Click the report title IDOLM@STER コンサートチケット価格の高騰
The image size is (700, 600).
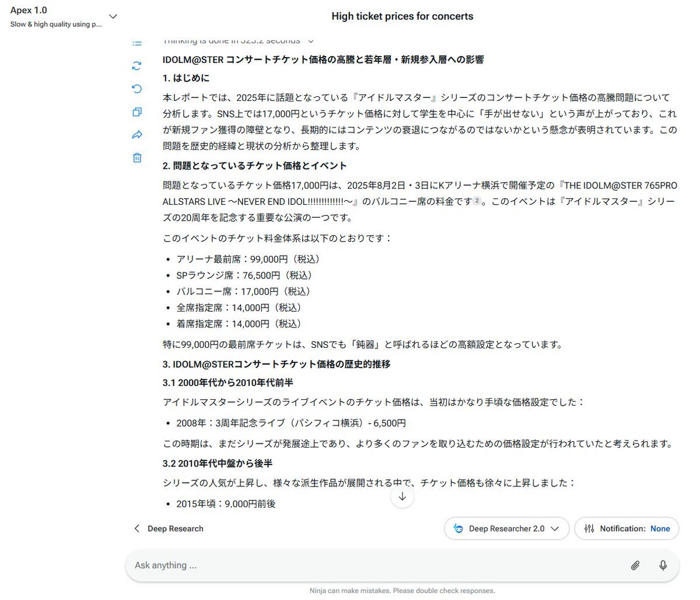pos(323,59)
